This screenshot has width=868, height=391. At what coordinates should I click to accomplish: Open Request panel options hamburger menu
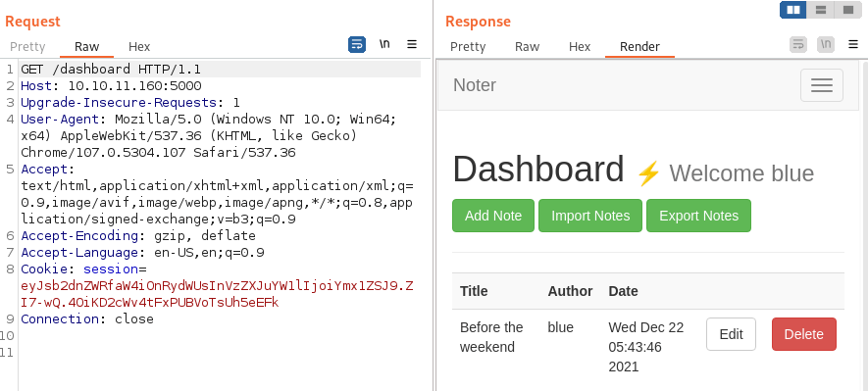(412, 44)
